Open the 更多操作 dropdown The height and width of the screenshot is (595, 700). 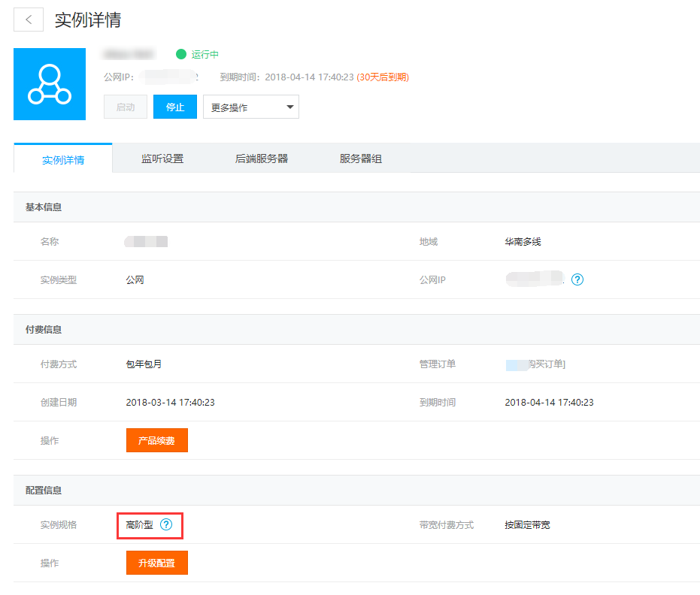pyautogui.click(x=251, y=107)
